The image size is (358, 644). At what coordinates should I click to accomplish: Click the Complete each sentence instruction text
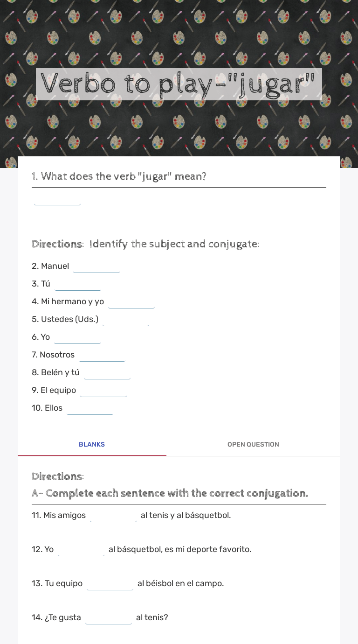[170, 493]
